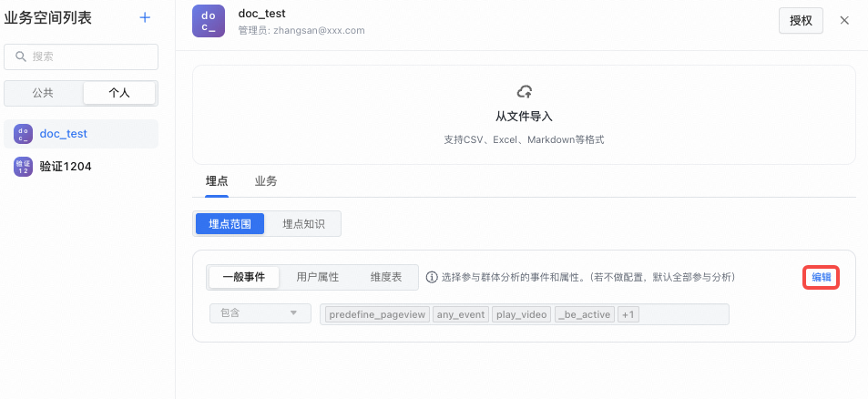The height and width of the screenshot is (399, 868).
Task: Click 支持CSV、Excel、Markdown等格式 hint text
Action: coord(524,140)
